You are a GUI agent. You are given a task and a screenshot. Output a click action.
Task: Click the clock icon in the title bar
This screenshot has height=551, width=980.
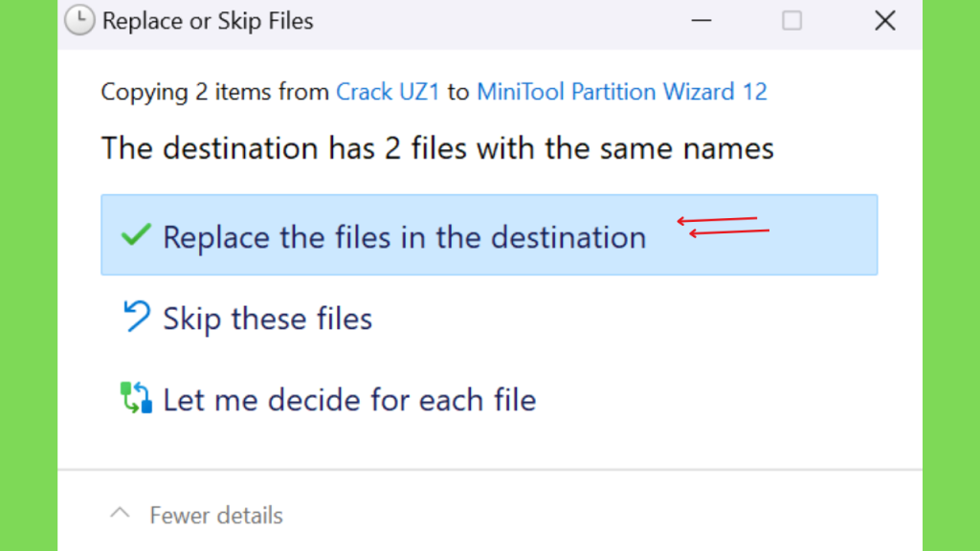point(79,20)
